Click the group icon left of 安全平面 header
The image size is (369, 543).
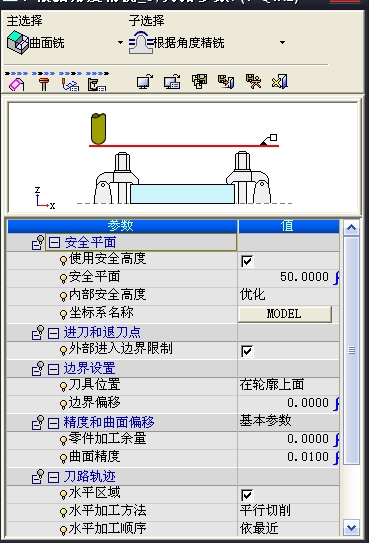click(x=38, y=242)
